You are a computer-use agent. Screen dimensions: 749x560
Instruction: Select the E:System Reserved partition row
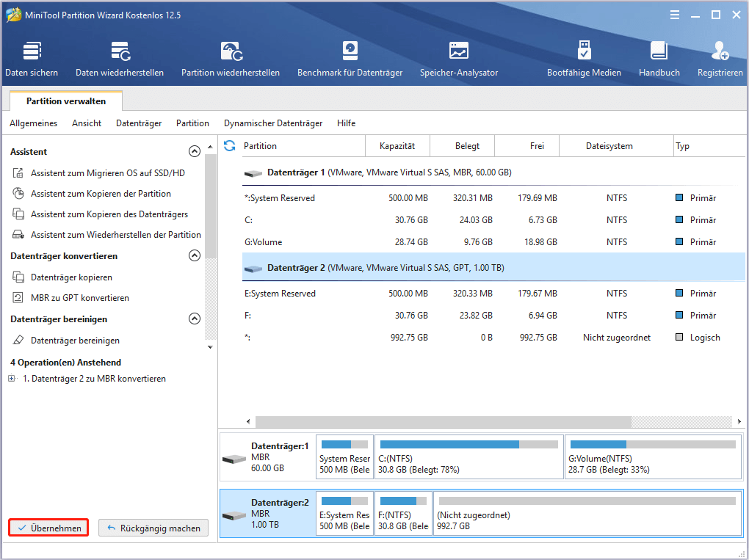click(x=493, y=293)
